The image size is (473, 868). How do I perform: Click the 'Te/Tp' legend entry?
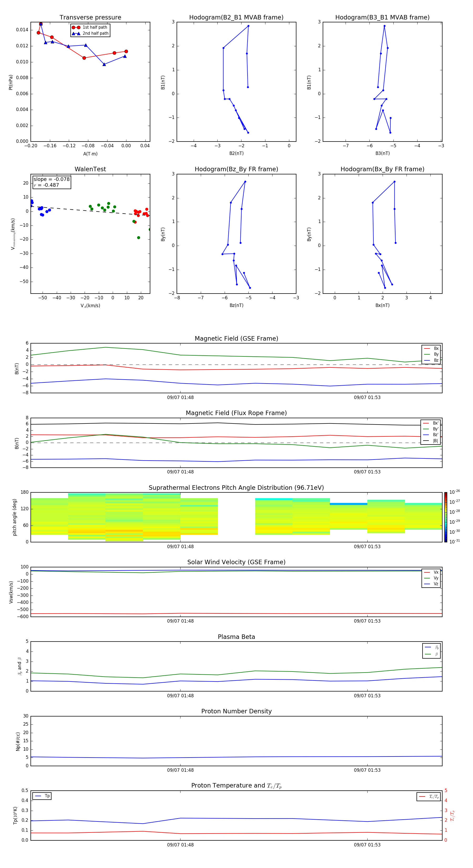[429, 797]
